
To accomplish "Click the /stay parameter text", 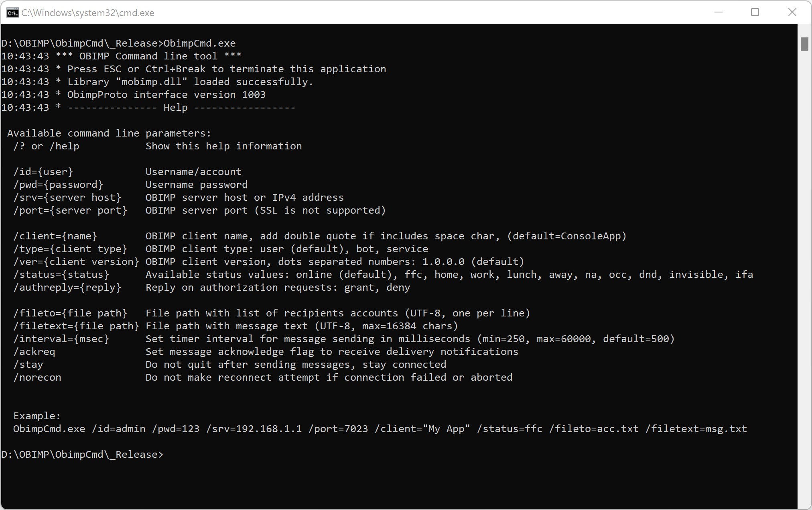I will pyautogui.click(x=28, y=365).
